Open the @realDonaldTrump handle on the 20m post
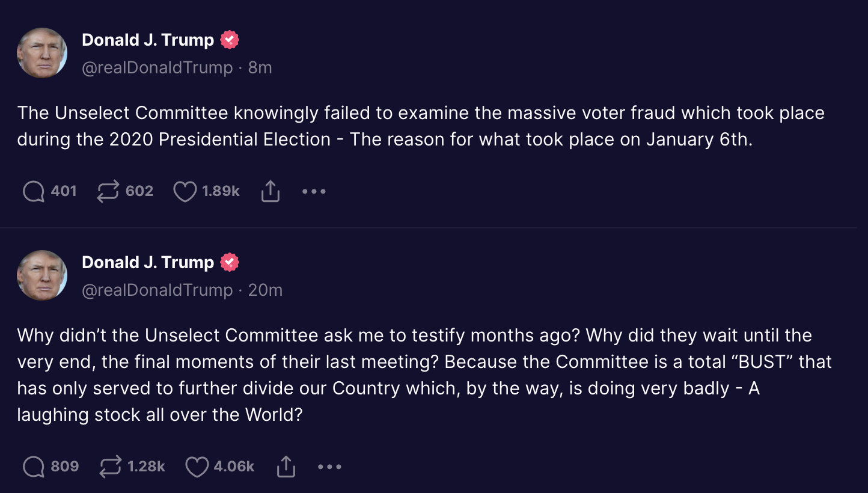 (x=157, y=290)
